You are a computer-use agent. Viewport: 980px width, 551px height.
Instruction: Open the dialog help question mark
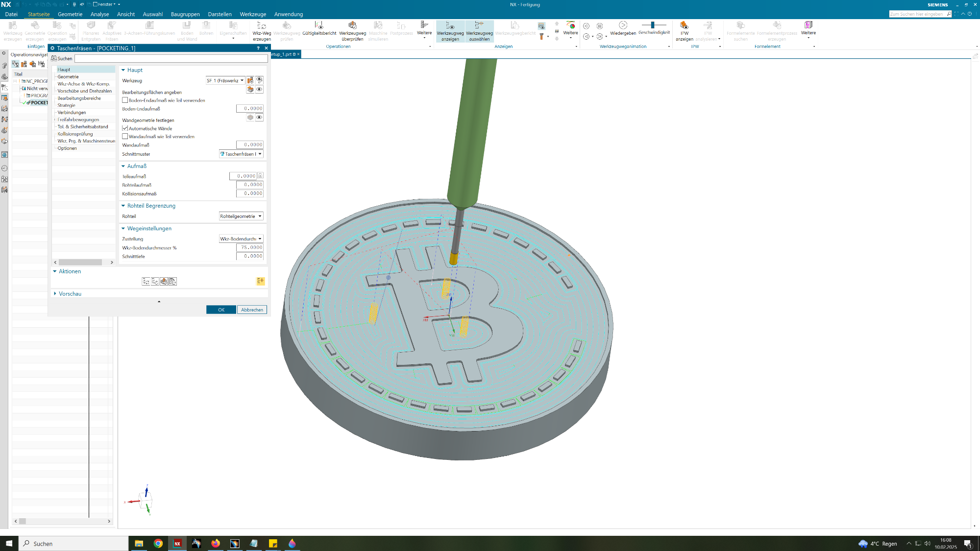point(258,48)
